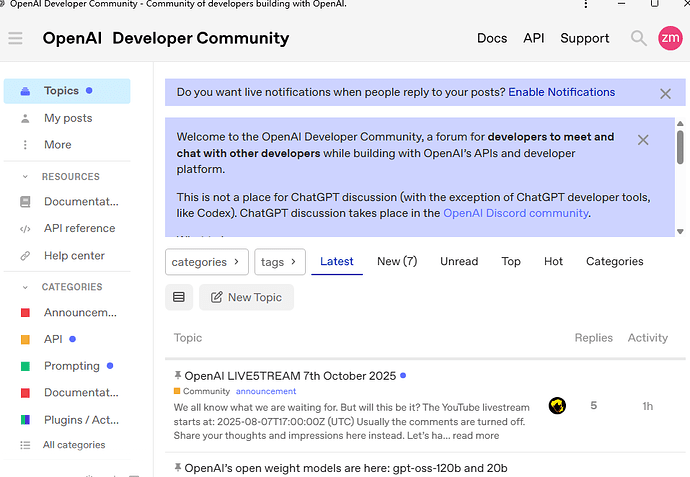This screenshot has width=690, height=477.
Task: Close the Welcome message banner
Action: (x=643, y=140)
